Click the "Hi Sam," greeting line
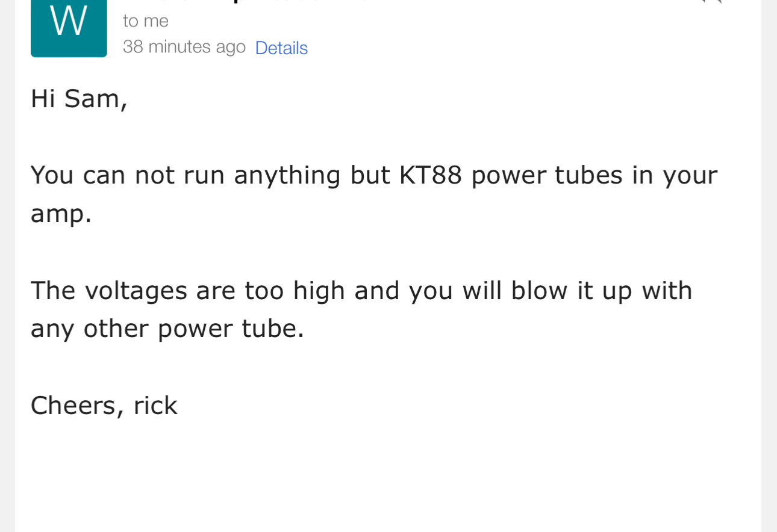The image size is (777, 532). 79,99
